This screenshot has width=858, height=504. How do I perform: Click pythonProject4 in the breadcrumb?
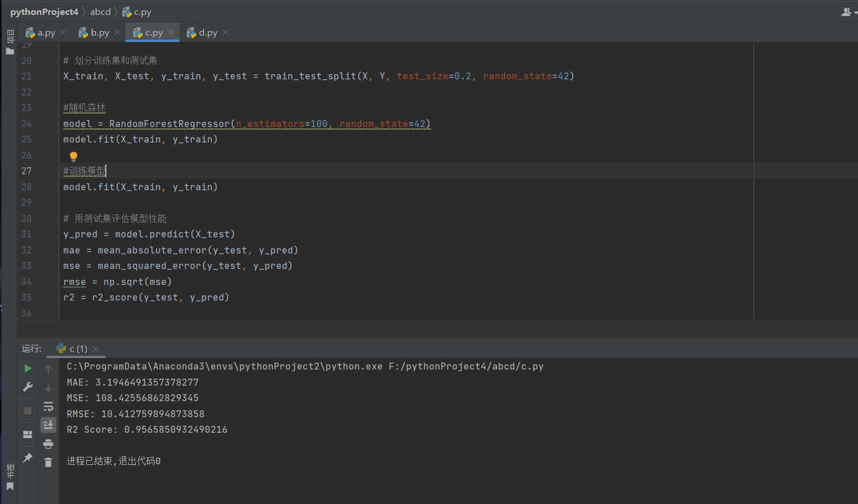[x=44, y=12]
